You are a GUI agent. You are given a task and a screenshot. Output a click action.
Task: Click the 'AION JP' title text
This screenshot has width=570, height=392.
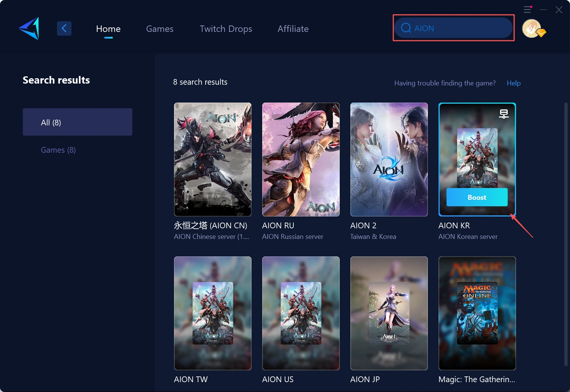365,379
